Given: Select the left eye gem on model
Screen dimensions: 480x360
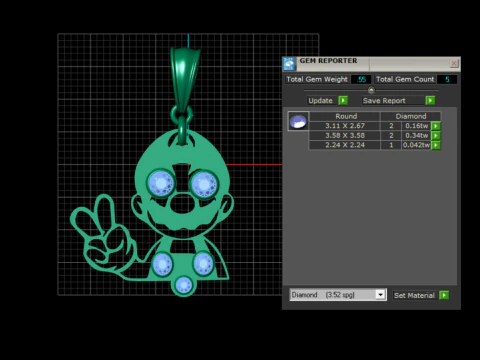Looking at the screenshot, I should point(161,184).
